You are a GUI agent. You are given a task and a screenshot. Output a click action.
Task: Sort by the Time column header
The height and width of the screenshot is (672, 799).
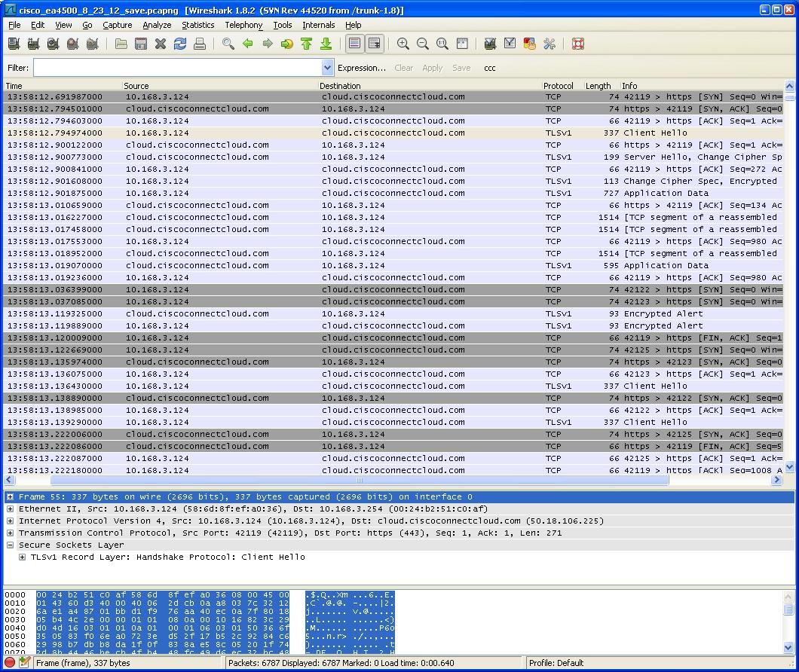[63, 86]
